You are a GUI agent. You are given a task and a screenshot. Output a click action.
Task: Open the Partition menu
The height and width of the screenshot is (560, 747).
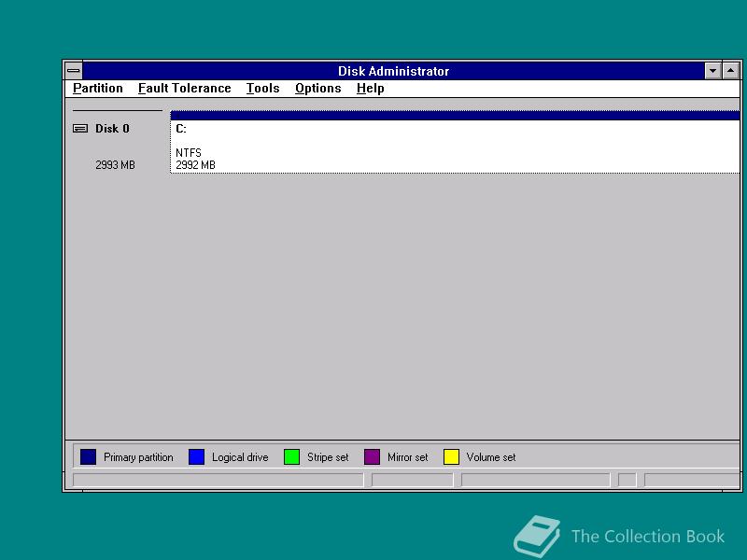tap(98, 89)
